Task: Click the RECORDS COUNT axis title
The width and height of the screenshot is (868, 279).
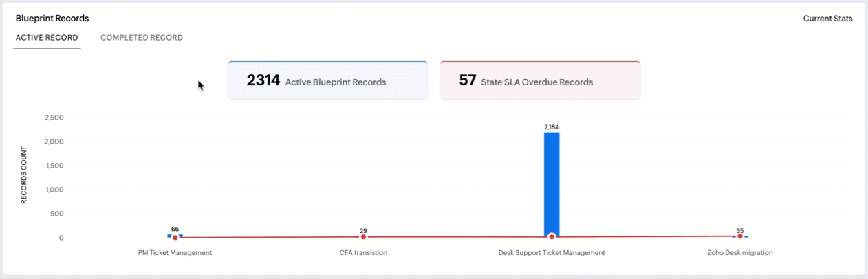Action: 24,175
